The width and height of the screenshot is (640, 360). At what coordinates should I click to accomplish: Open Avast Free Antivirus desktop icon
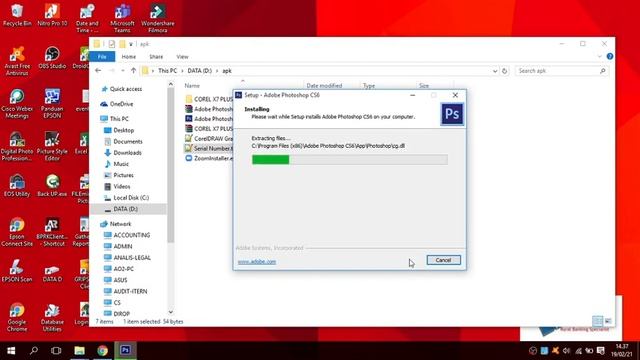coord(17,61)
